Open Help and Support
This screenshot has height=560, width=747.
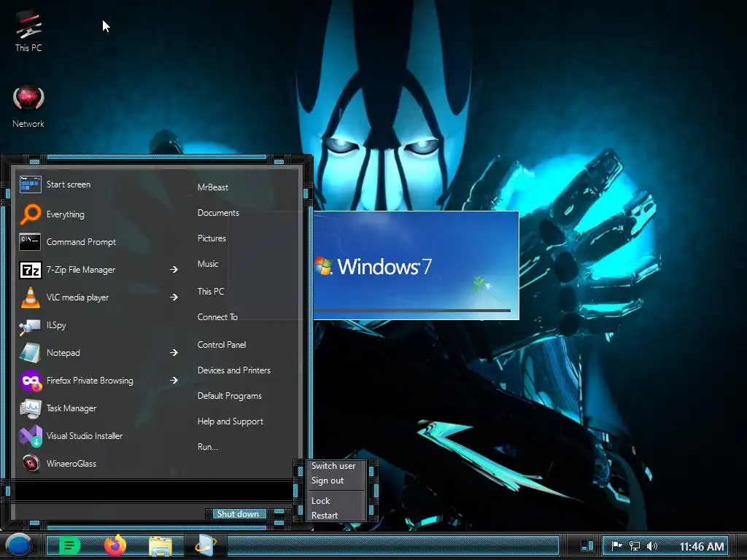click(230, 421)
